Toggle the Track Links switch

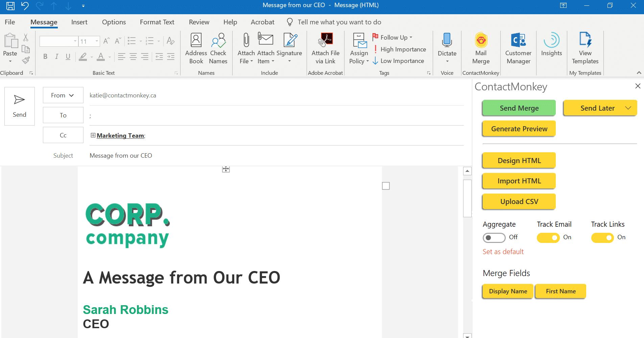click(602, 238)
